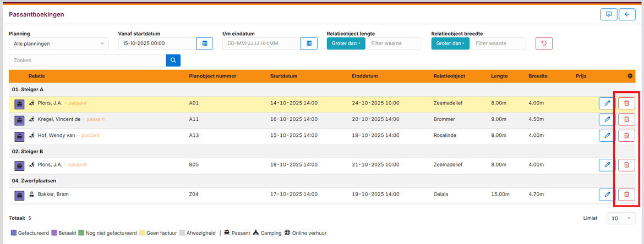The height and width of the screenshot is (244, 644).
Task: Click the blue search magnifier button
Action: point(173,60)
